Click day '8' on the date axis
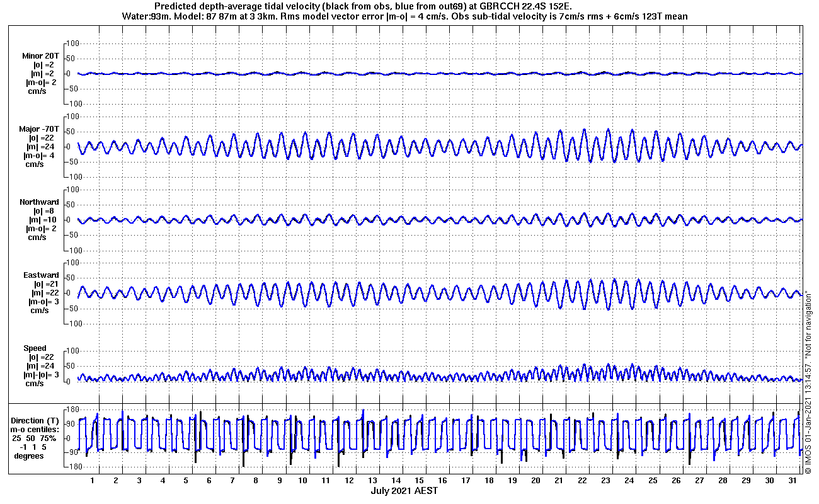This screenshot has width=819, height=504. 256,480
